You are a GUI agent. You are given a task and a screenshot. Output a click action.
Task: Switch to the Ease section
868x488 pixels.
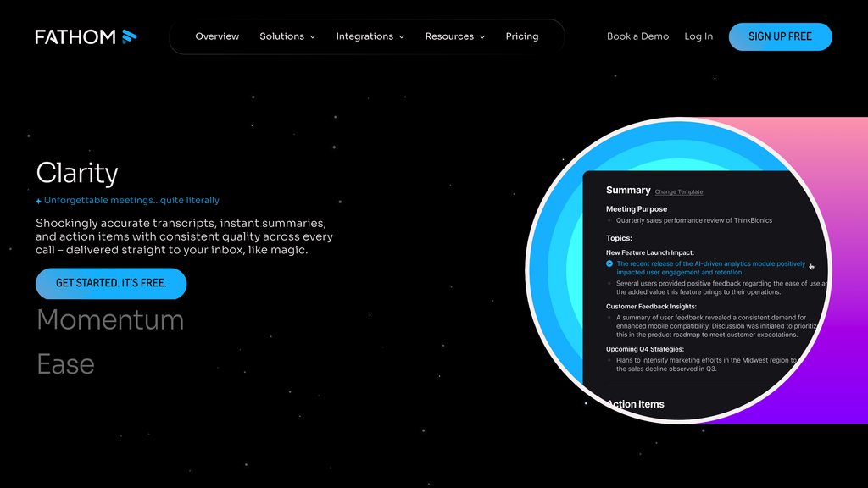click(65, 364)
